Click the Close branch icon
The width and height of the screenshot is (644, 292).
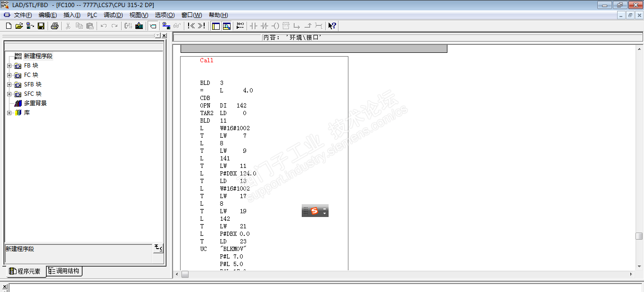(307, 26)
